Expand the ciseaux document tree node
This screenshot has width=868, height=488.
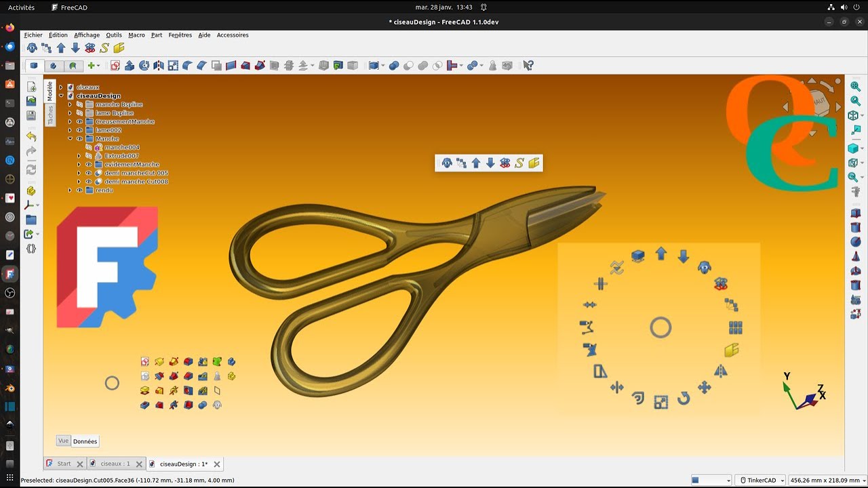(x=61, y=87)
